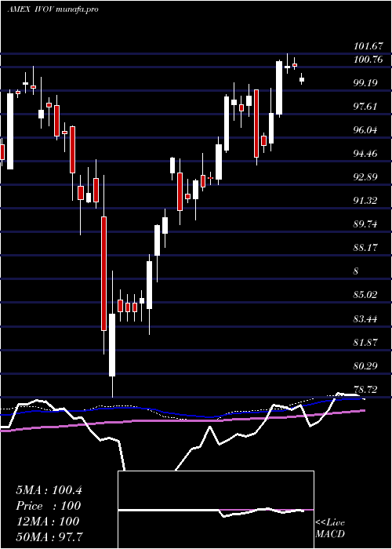
Task: Click the 97.61 price axis label
Action: 365,107
